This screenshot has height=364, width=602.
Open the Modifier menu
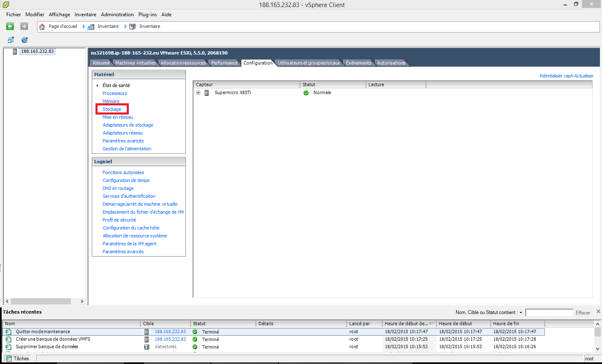coord(35,15)
